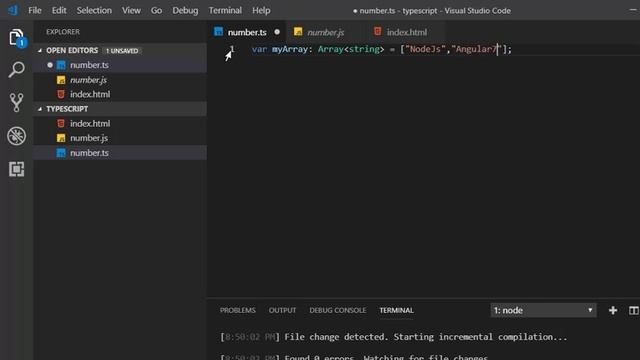Open the Debug view in the activity bar

coord(16,136)
